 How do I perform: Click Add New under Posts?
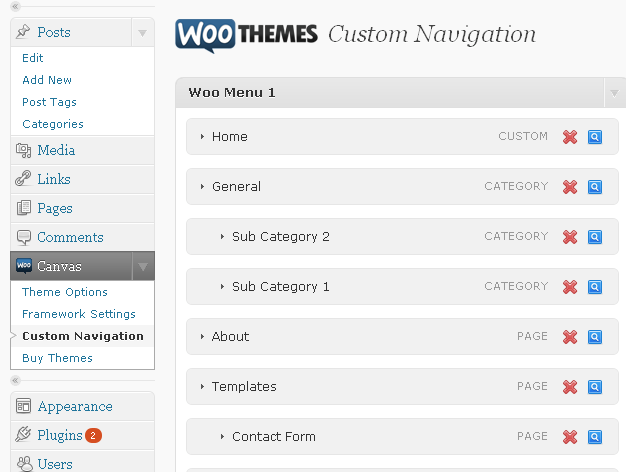tap(47, 80)
